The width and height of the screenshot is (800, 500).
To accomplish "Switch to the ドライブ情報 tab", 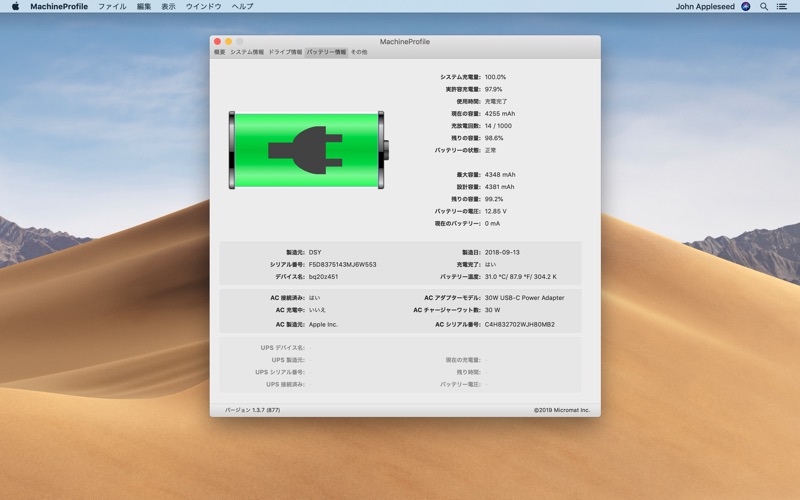I will coord(285,52).
